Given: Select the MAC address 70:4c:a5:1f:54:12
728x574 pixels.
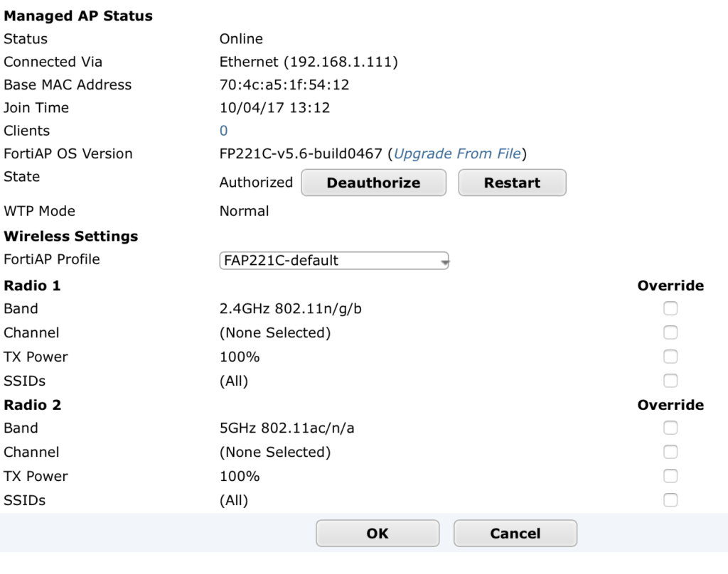Looking at the screenshot, I should point(284,85).
